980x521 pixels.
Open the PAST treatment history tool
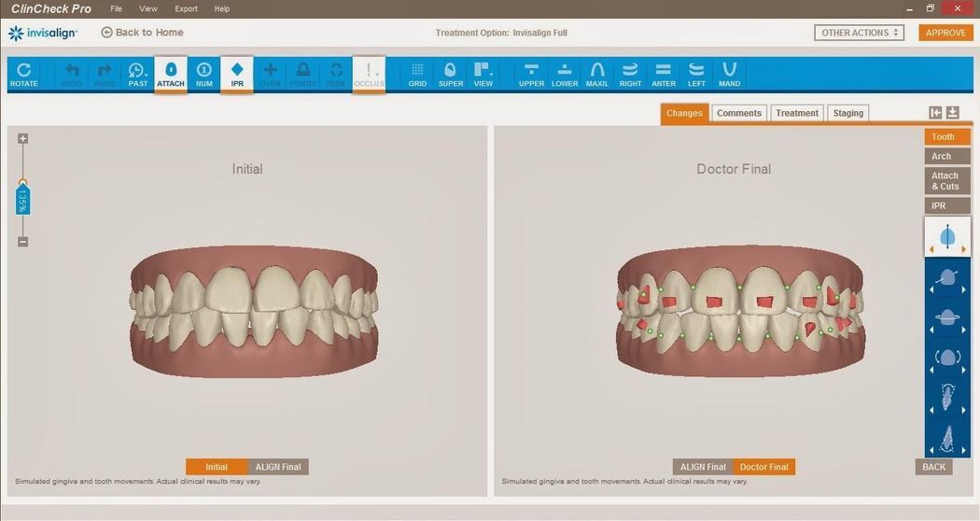point(137,75)
